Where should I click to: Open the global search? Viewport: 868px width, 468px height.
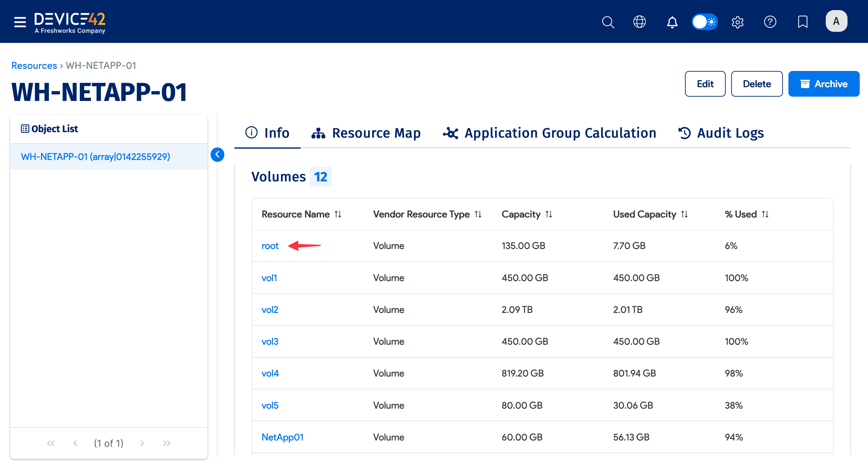click(608, 22)
